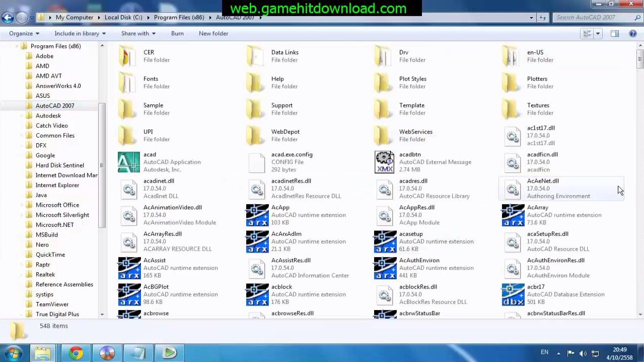The image size is (644, 362).
Task: Open the Share with dropdown
Action: pyautogui.click(x=138, y=33)
